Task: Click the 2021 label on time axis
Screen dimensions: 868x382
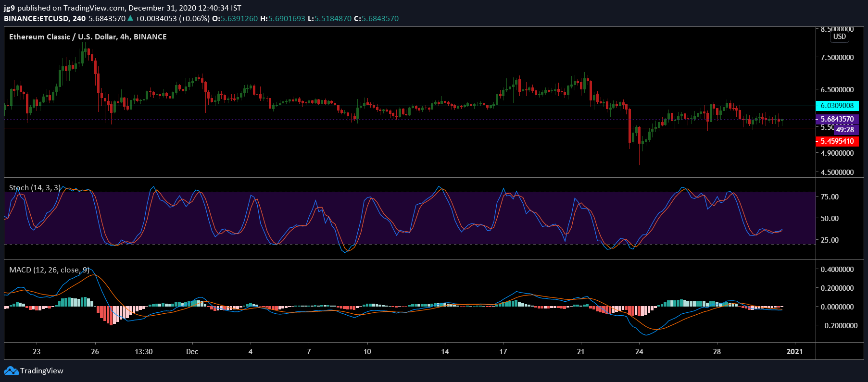Action: pyautogui.click(x=794, y=352)
